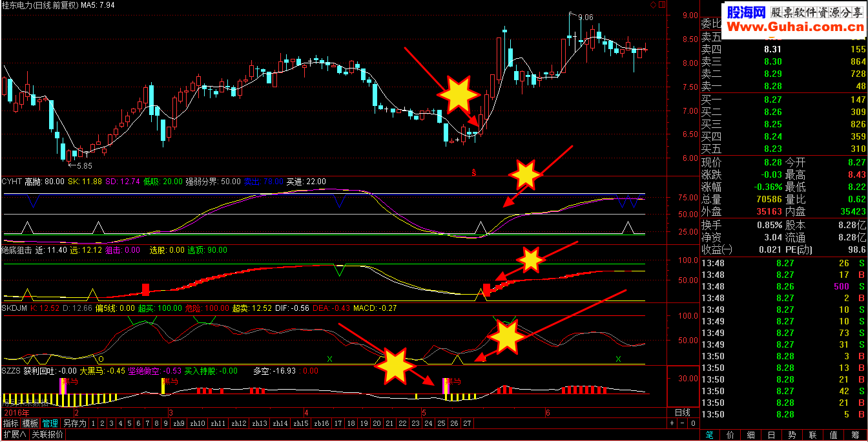Screen dimensions: 868x442
Task: Click the 买五 price 8.23
Action: [773, 149]
